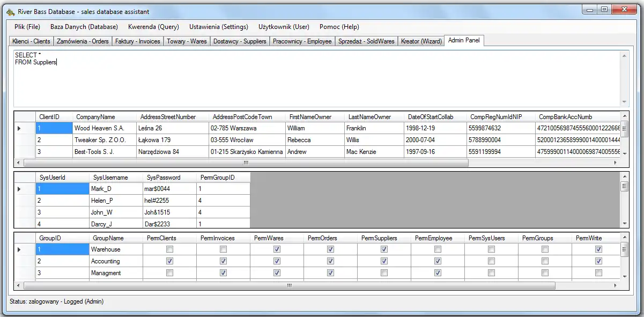Screen dimensions: 644x317
Task: Toggle PermEmployee checkbox for Managment group
Action: click(438, 273)
